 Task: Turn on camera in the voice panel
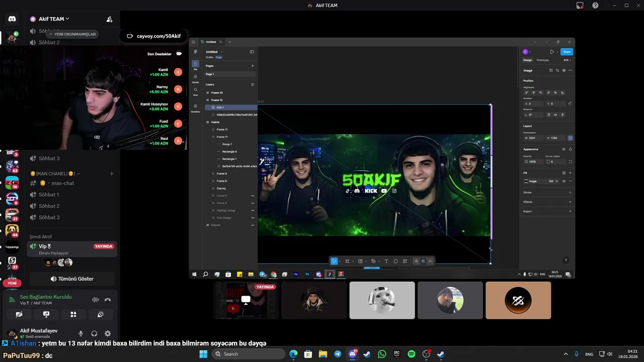click(x=19, y=314)
